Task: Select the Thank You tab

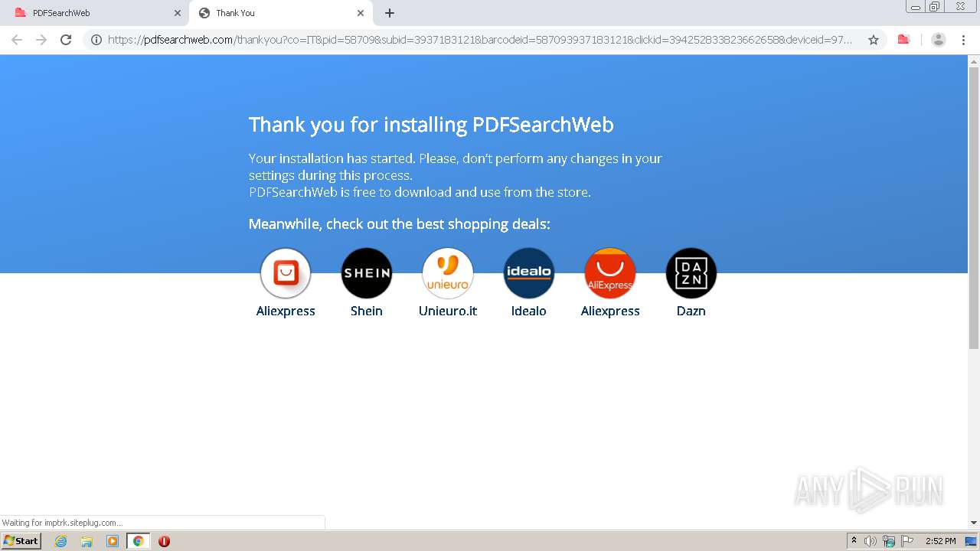Action: 279,13
